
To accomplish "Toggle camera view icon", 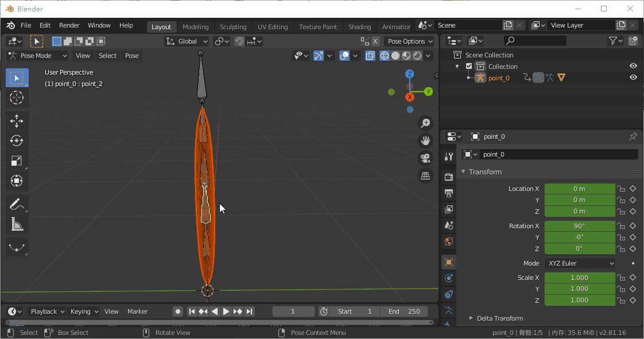I will pyautogui.click(x=425, y=158).
